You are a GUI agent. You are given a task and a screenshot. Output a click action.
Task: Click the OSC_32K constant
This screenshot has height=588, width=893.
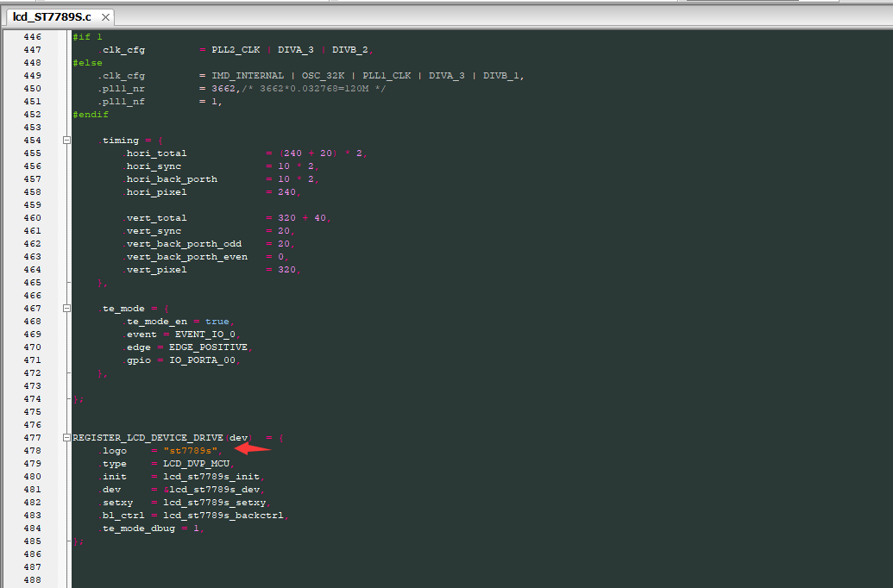pyautogui.click(x=323, y=76)
